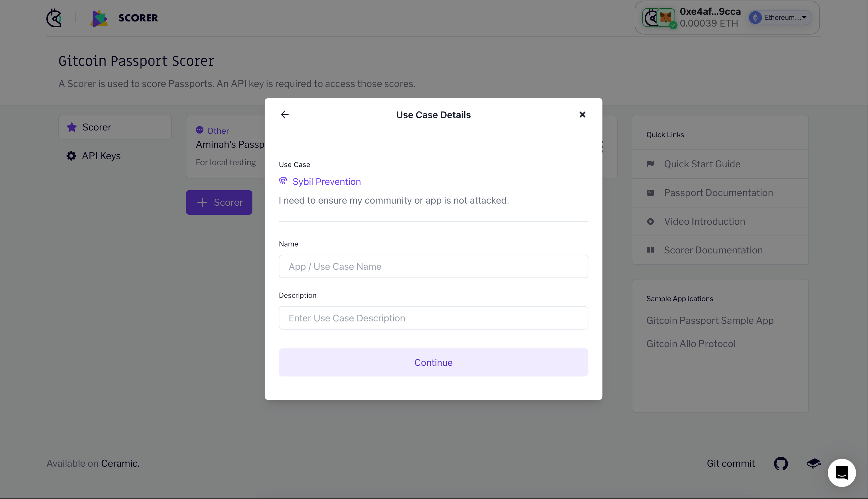Open the GitHub icon in footer
This screenshot has height=499, width=868.
pyautogui.click(x=781, y=464)
